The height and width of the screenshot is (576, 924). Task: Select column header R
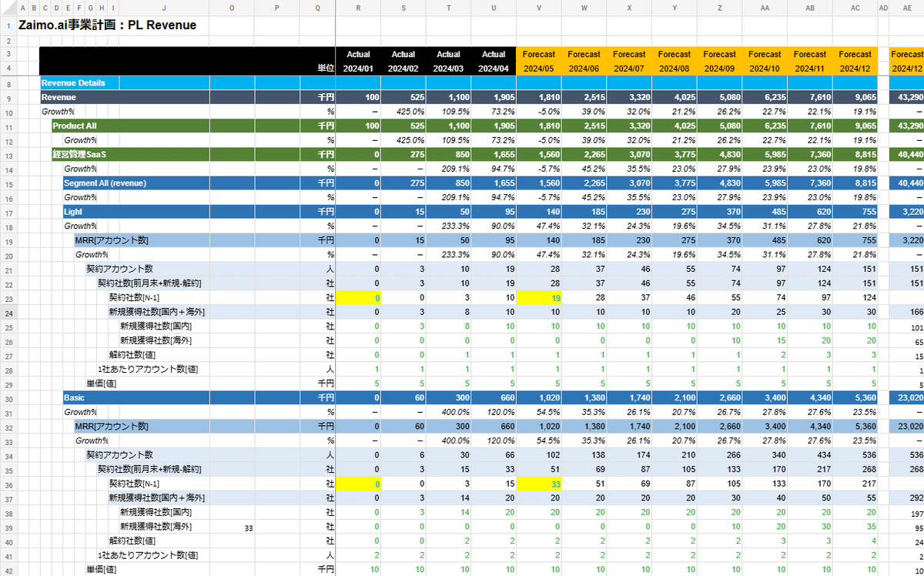click(358, 8)
